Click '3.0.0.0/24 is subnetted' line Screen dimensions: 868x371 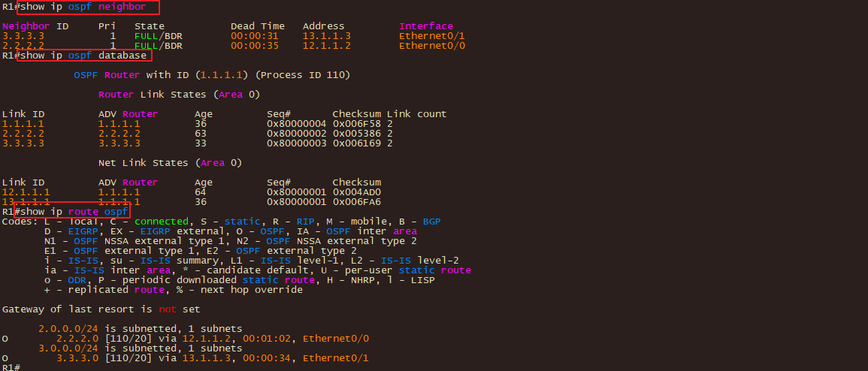pyautogui.click(x=140, y=348)
